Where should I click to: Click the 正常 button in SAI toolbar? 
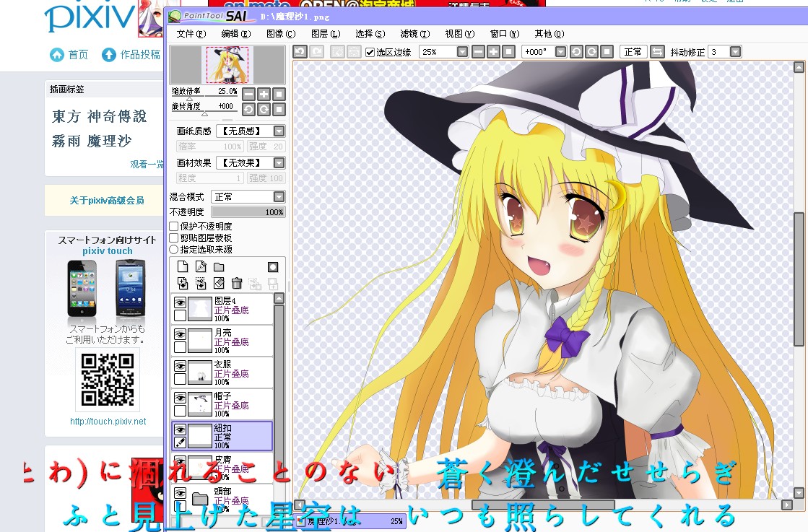633,52
